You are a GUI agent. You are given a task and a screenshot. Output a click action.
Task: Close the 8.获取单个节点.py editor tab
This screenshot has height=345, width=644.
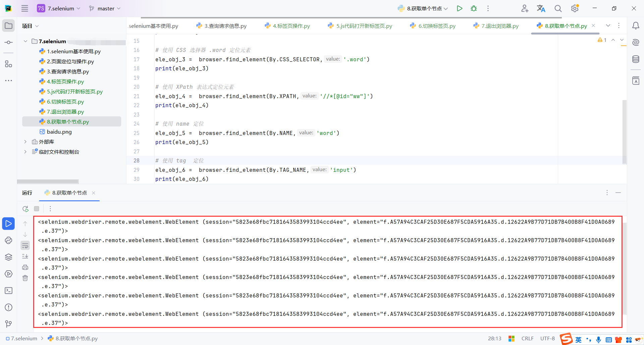[x=593, y=25]
